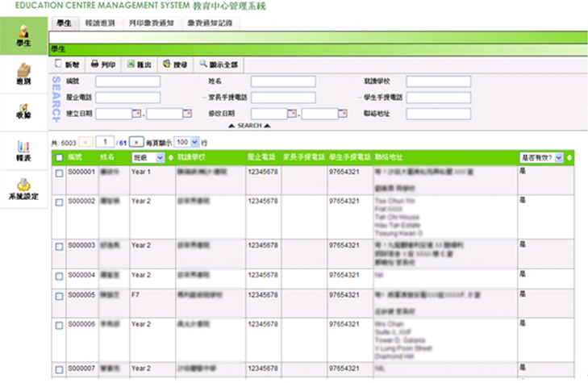
Task: Click the page number box showing 1
Action: (x=105, y=142)
